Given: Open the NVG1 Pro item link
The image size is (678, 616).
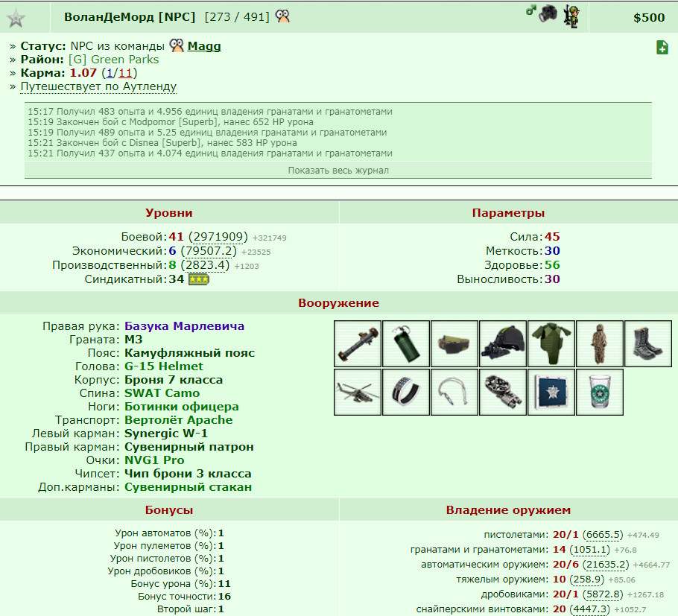Looking at the screenshot, I should (154, 460).
